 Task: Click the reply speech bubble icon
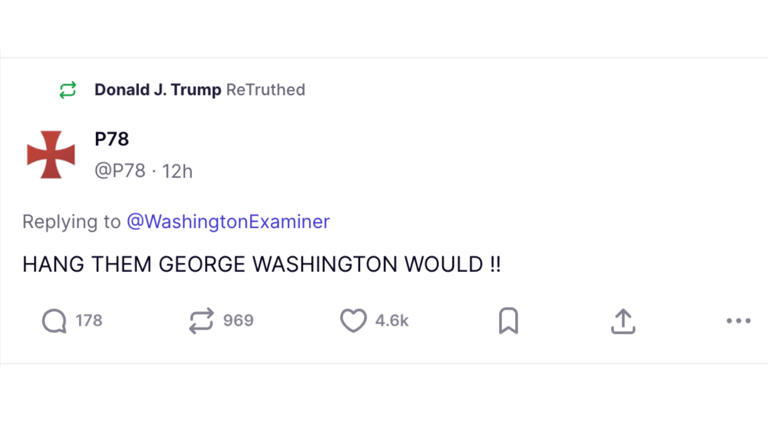point(54,321)
